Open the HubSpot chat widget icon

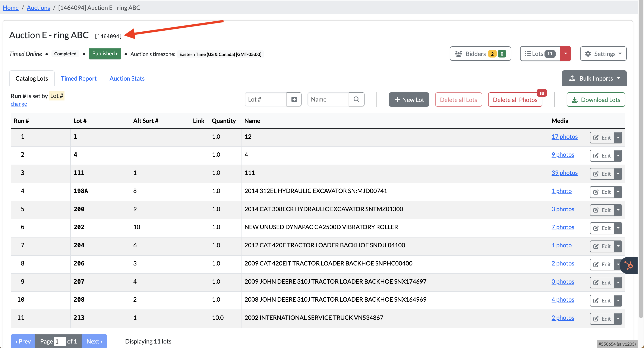coord(628,265)
